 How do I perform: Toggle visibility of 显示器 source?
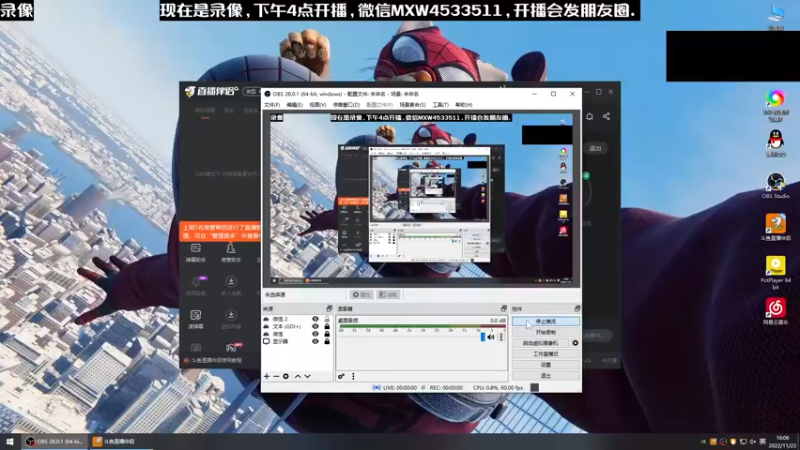click(315, 341)
